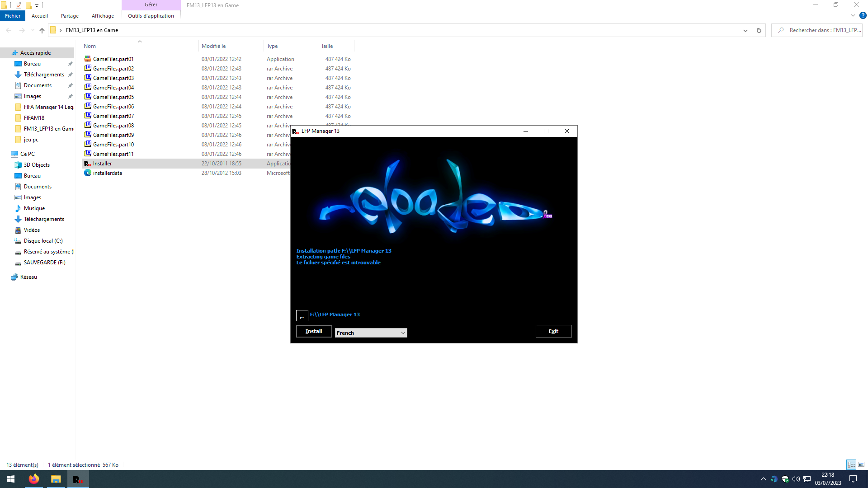Select GameFiles.part08 file name

tap(113, 126)
